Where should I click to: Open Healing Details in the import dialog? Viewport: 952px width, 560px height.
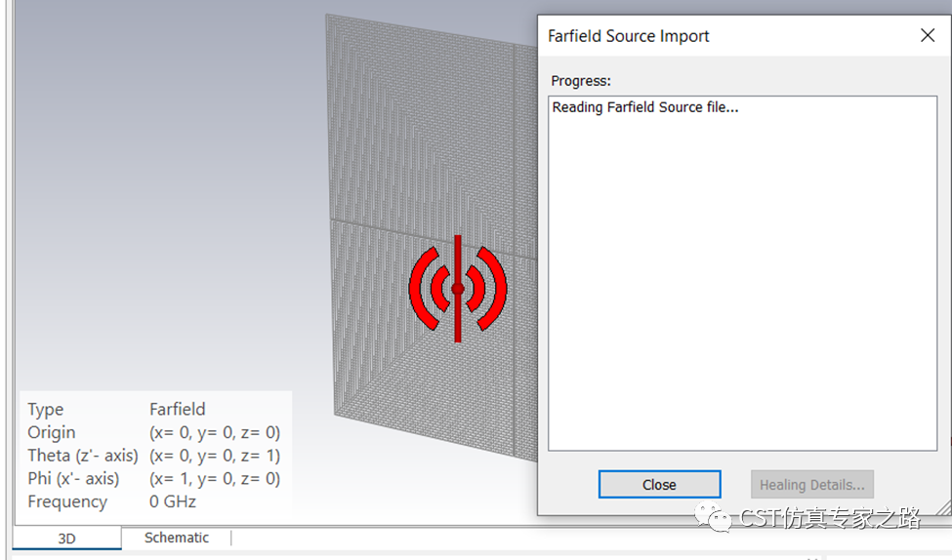point(811,484)
